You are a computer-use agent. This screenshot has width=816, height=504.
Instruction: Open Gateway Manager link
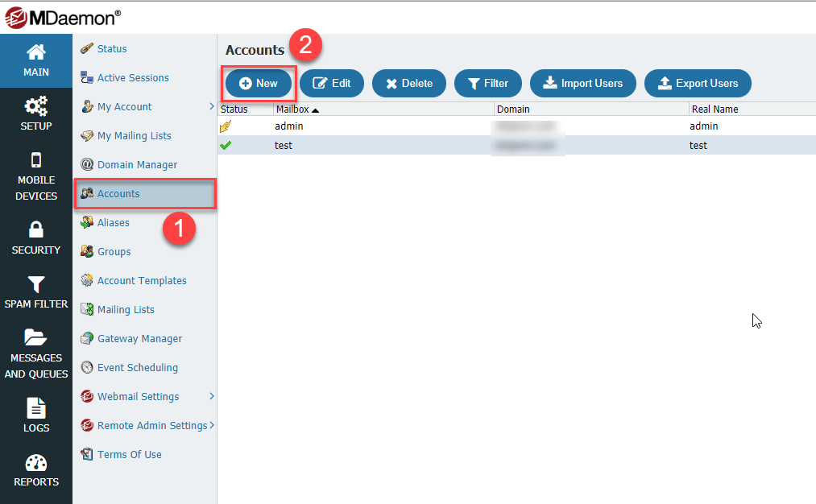(x=140, y=339)
